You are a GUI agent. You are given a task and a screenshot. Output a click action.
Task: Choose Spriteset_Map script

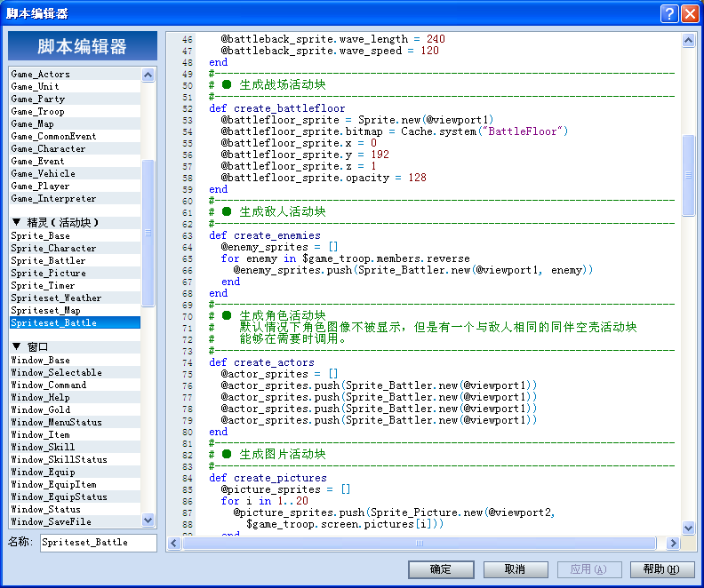point(75,310)
